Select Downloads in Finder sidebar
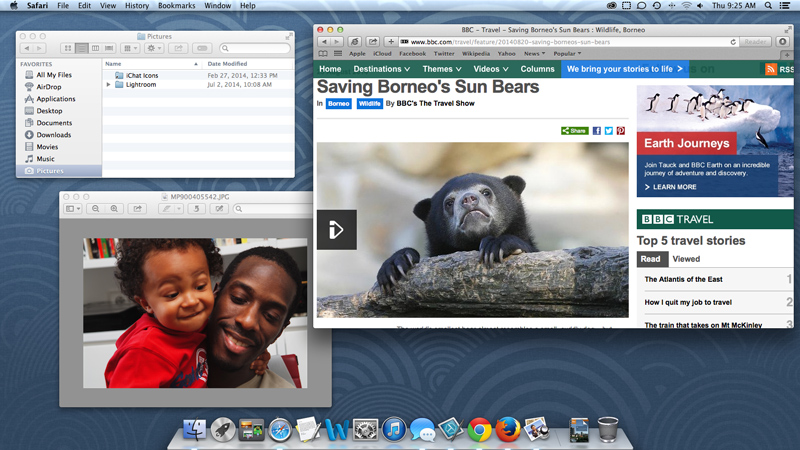 point(54,135)
